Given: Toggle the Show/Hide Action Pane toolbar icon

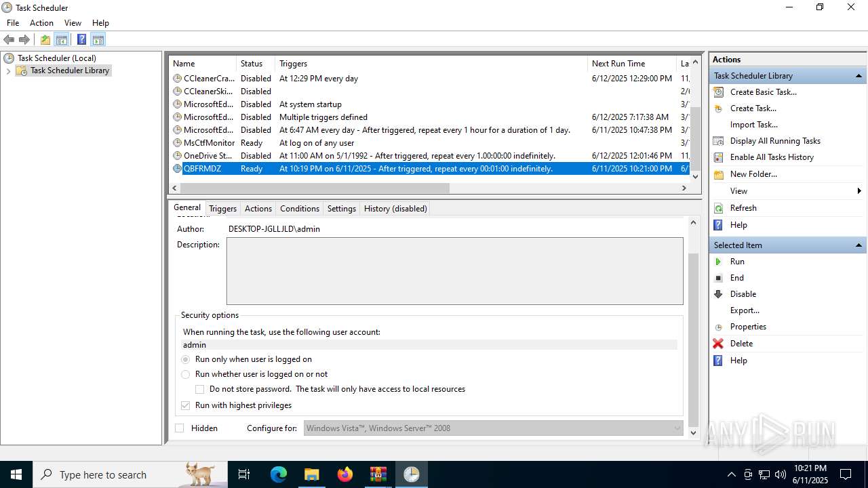Looking at the screenshot, I should pos(98,40).
